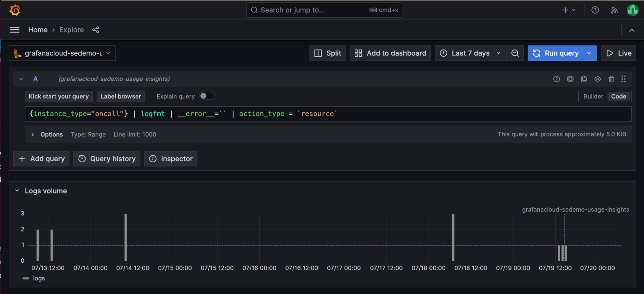Open query A help tooltip icon
The width and height of the screenshot is (644, 294).
(556, 79)
